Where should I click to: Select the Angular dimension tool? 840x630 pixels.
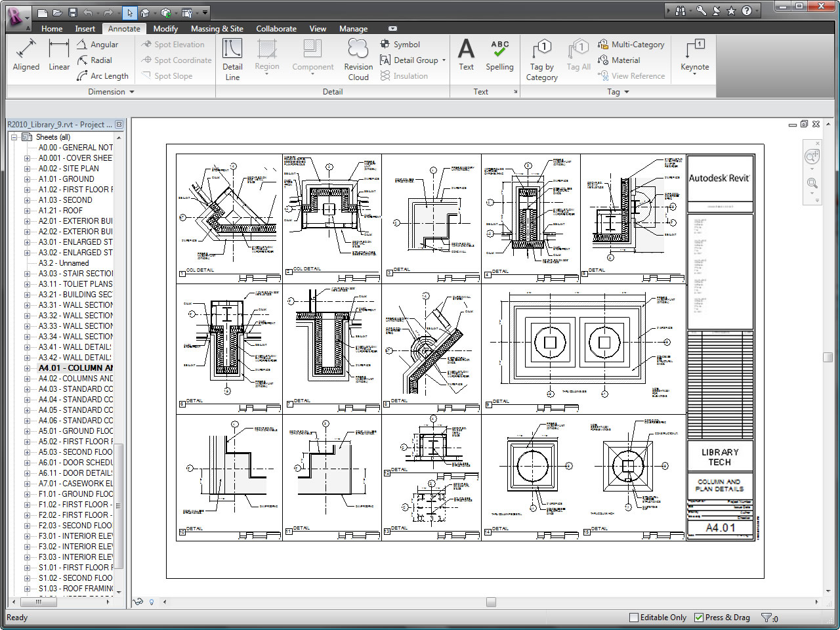[97, 45]
